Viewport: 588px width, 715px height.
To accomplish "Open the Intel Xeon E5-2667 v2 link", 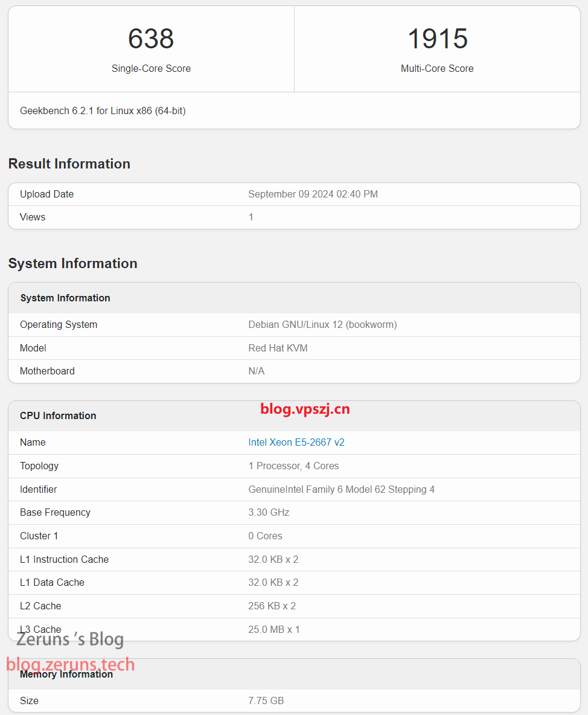I will [x=296, y=442].
